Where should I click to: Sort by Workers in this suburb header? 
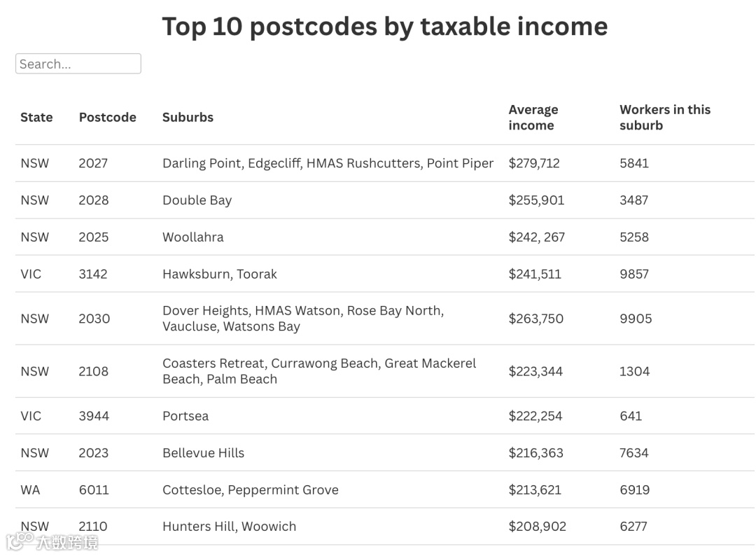click(665, 117)
